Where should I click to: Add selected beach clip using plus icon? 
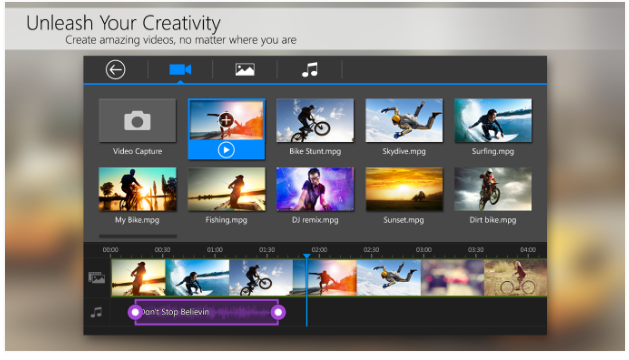click(x=226, y=119)
